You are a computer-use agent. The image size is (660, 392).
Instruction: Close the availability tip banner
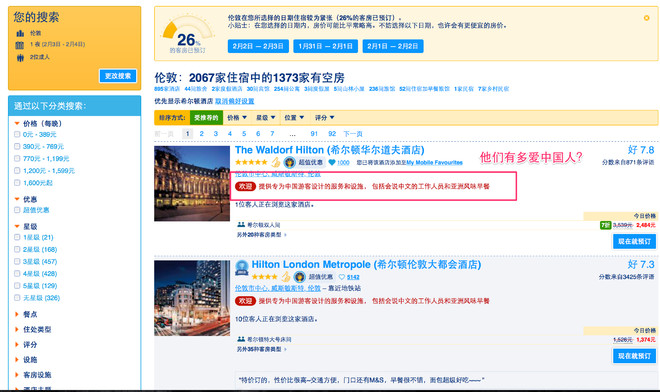click(646, 18)
